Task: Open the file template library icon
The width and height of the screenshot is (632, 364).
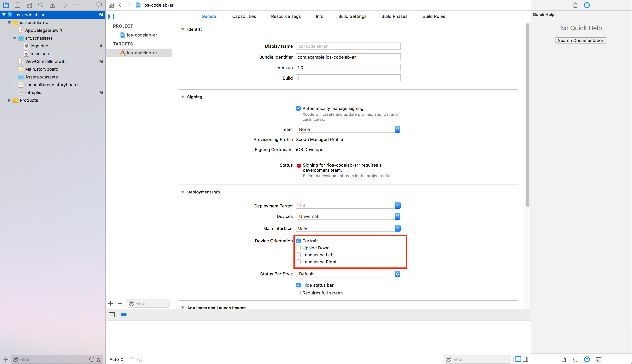Action: 563,359
